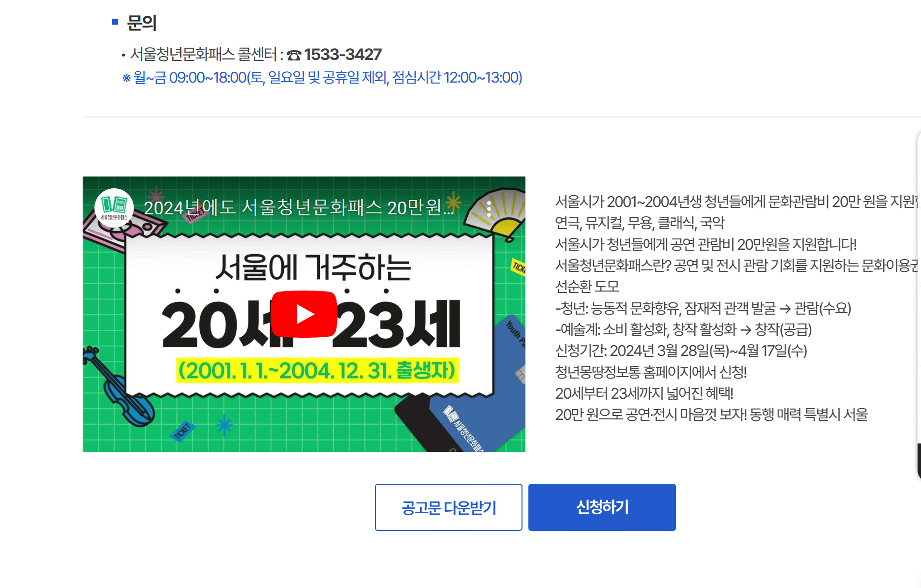Click the blue square bullet before 문의
Image resolution: width=921 pixels, height=588 pixels.
[x=115, y=22]
